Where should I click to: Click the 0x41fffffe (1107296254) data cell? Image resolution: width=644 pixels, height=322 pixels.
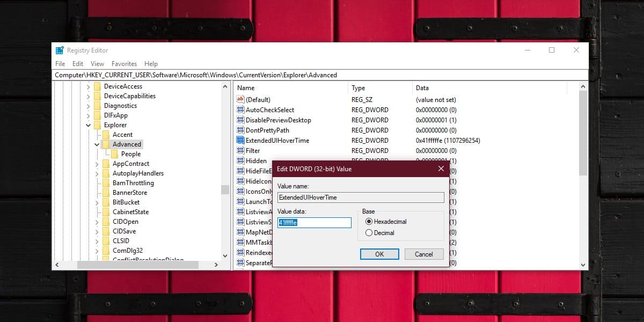[448, 141]
